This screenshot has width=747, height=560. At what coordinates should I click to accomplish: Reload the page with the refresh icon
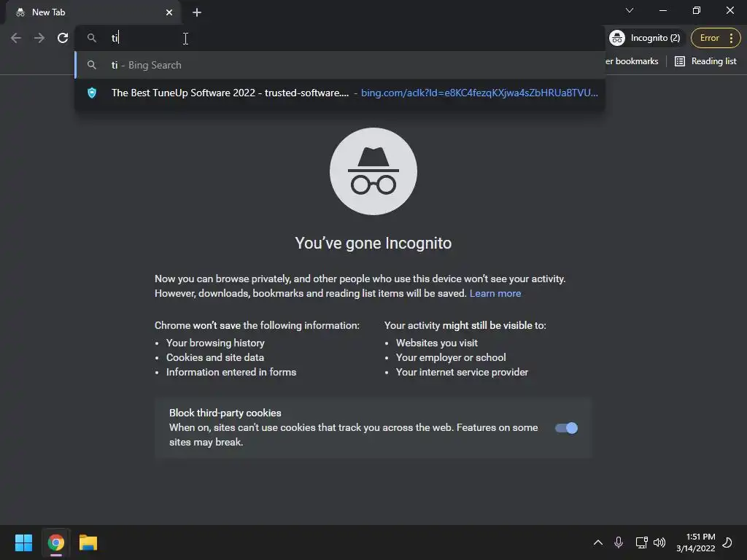tap(63, 38)
